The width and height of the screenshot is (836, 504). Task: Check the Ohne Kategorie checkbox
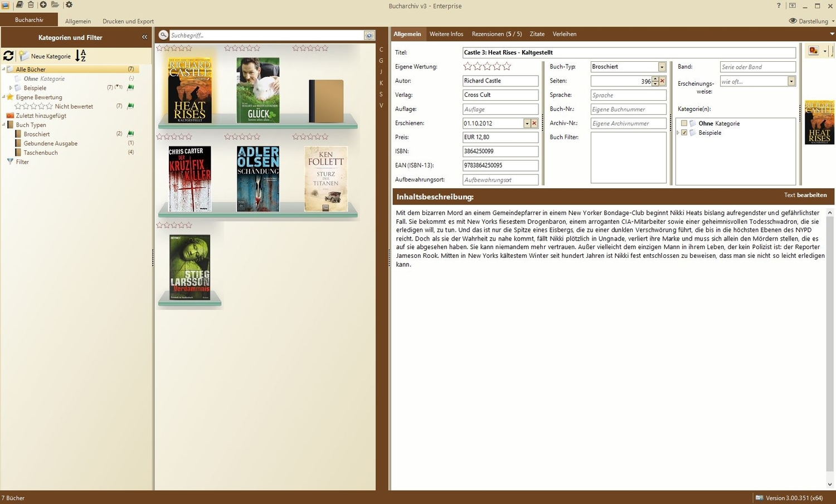pyautogui.click(x=684, y=123)
